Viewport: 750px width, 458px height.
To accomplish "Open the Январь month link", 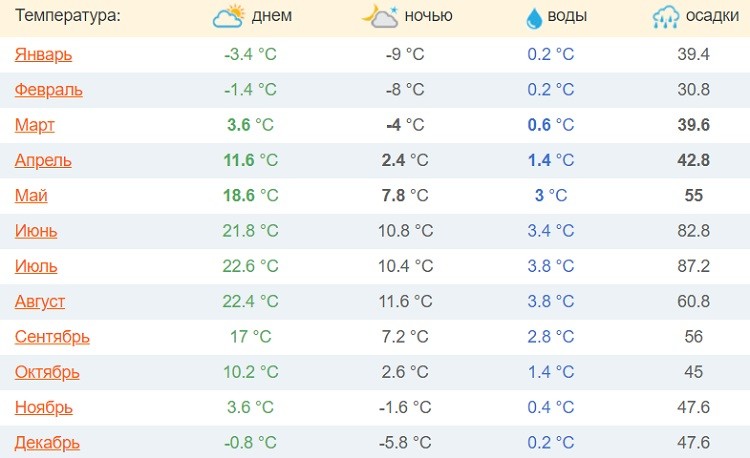I will [x=43, y=54].
